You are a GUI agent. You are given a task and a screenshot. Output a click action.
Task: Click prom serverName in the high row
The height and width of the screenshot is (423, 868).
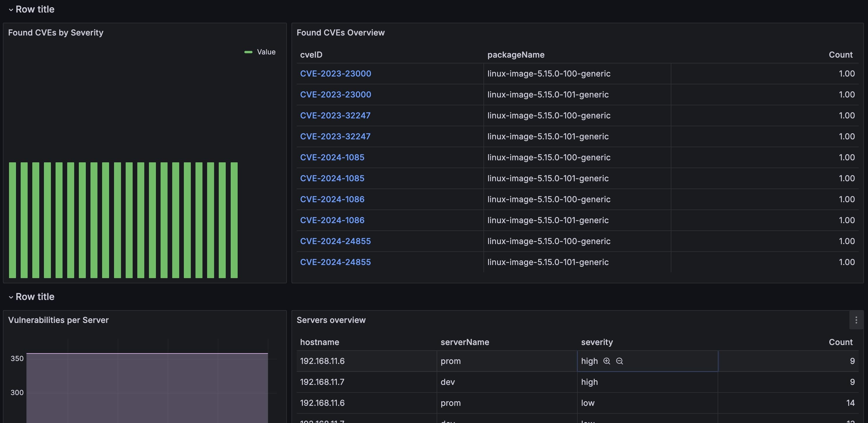(451, 361)
